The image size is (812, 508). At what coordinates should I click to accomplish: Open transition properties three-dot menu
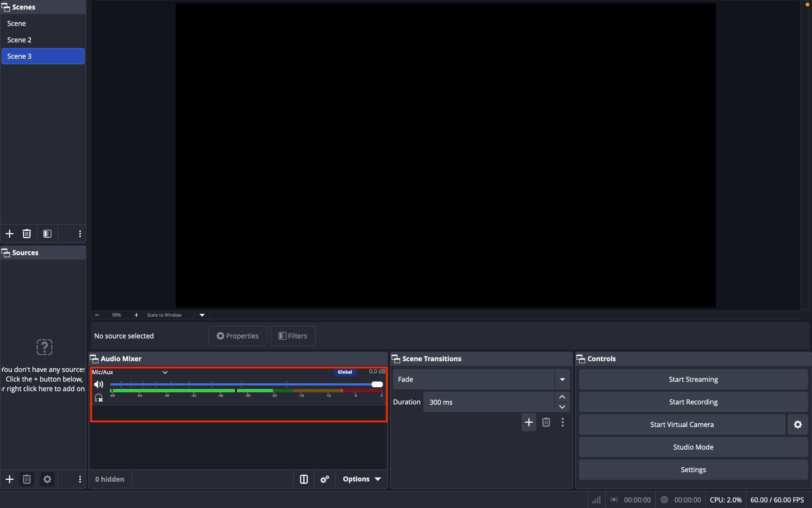(563, 422)
